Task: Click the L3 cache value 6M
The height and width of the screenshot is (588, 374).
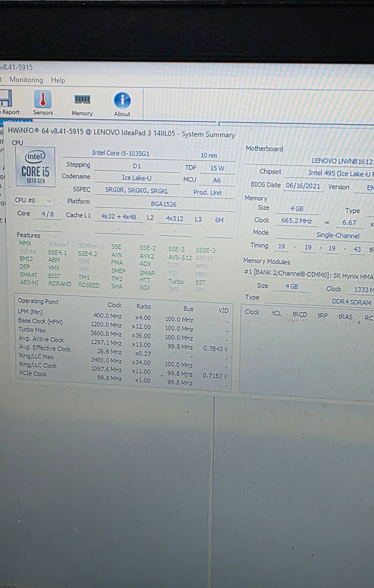Action: (219, 220)
